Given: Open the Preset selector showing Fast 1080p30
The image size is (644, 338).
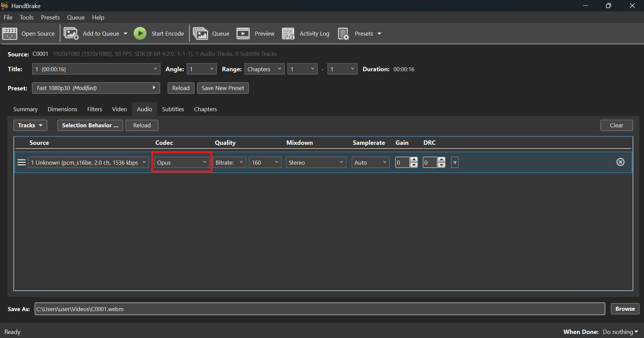Looking at the screenshot, I should coord(96,88).
